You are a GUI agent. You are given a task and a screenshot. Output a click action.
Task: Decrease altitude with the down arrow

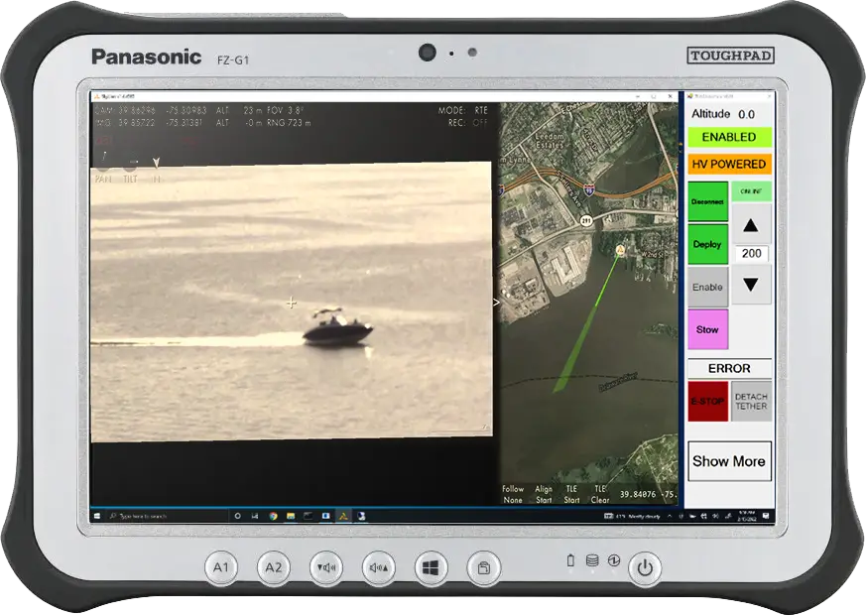(x=751, y=285)
